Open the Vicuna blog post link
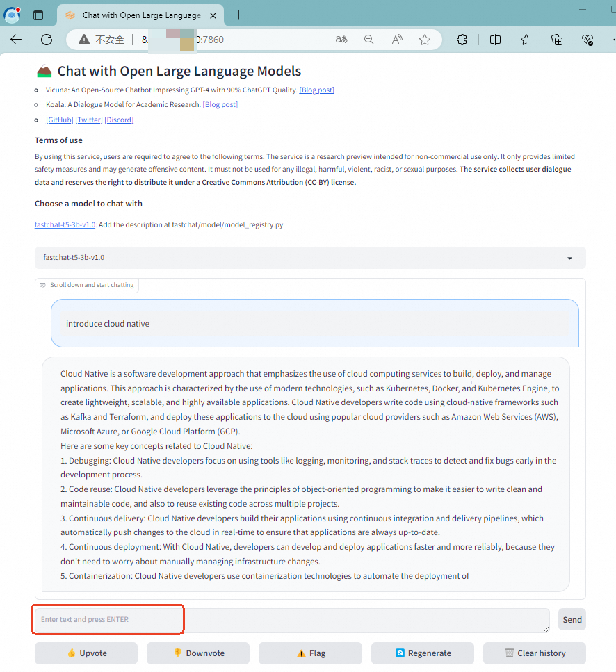The height and width of the screenshot is (672, 616). coord(317,90)
